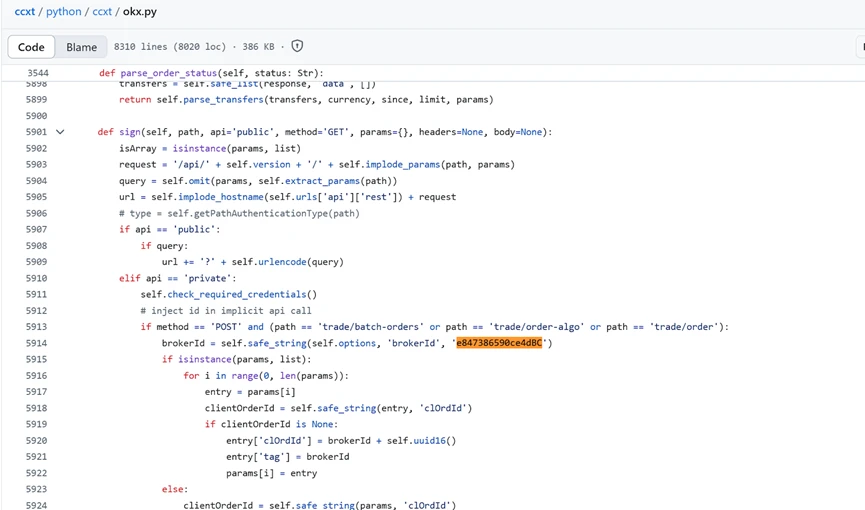Viewport: 865px width, 510px height.
Task: Jump to sticky parse_order_status header line 3544
Action: [36, 73]
